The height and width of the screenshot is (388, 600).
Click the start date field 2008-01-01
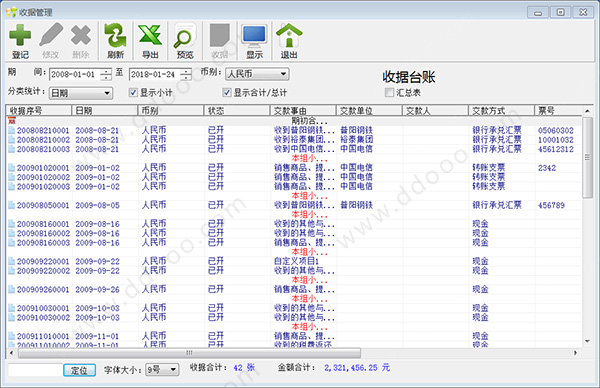click(x=75, y=74)
